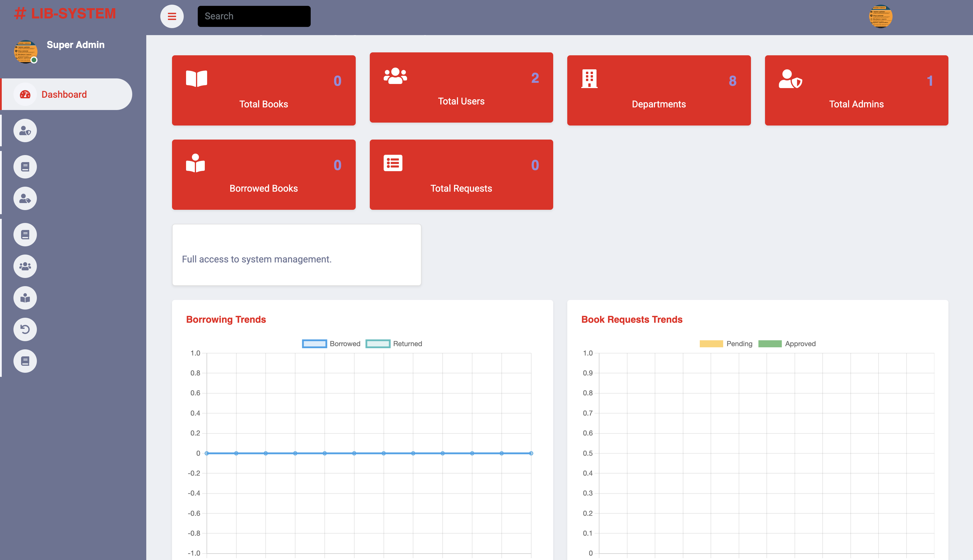This screenshot has height=560, width=973.
Task: Toggle the Borrowed legend series
Action: pyautogui.click(x=331, y=343)
